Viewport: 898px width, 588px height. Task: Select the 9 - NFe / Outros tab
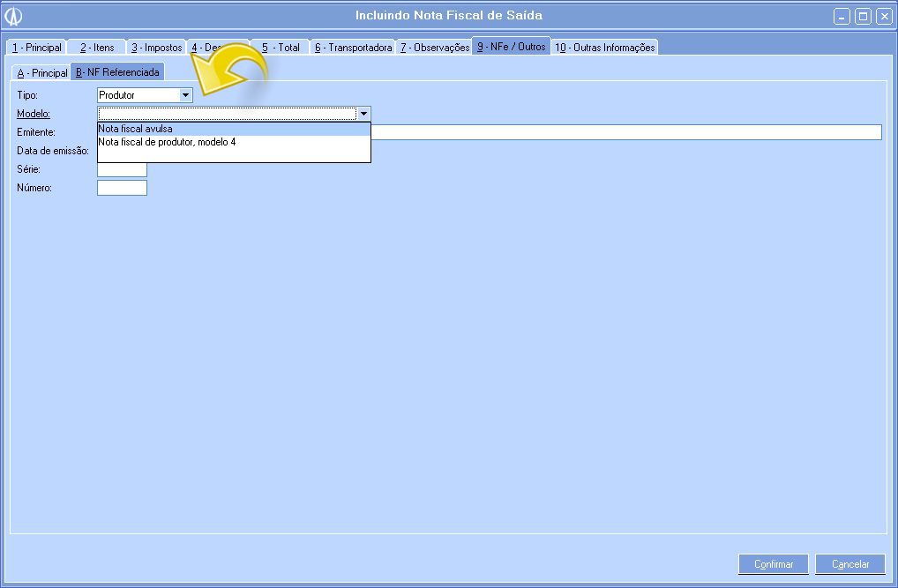pos(512,47)
